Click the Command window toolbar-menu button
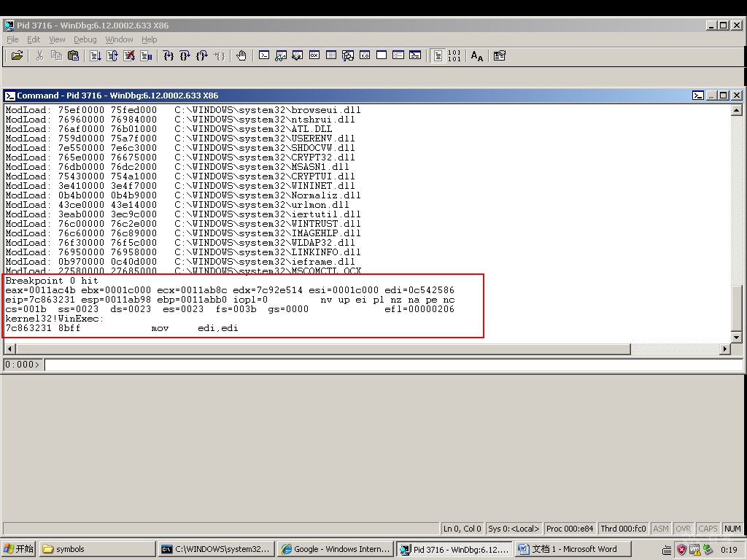Viewport: 747px width, 560px height. click(698, 96)
